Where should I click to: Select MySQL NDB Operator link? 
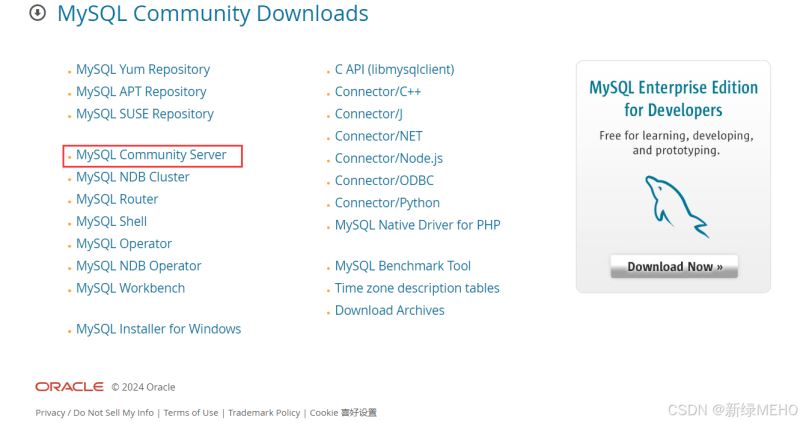click(x=139, y=266)
